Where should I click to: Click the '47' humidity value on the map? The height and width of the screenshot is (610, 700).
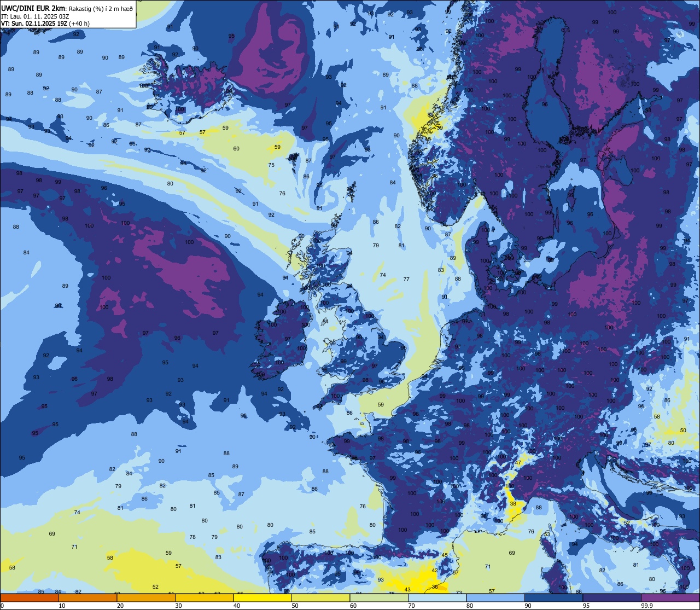click(518, 463)
